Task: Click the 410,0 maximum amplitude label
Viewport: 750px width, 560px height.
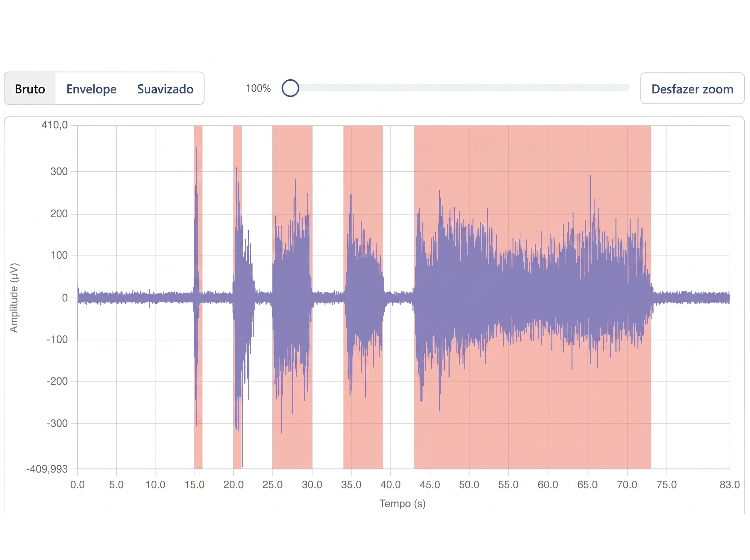Action: 55,125
